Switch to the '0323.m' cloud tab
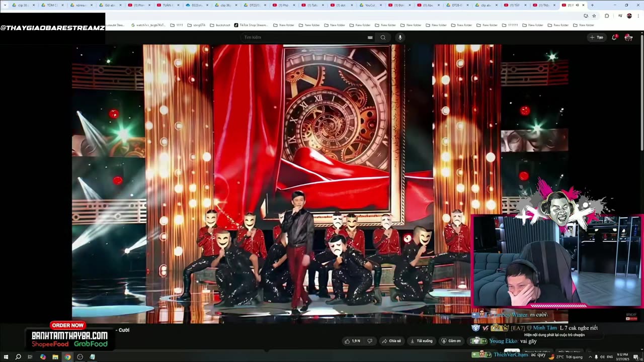The image size is (644, 362). click(x=197, y=5)
